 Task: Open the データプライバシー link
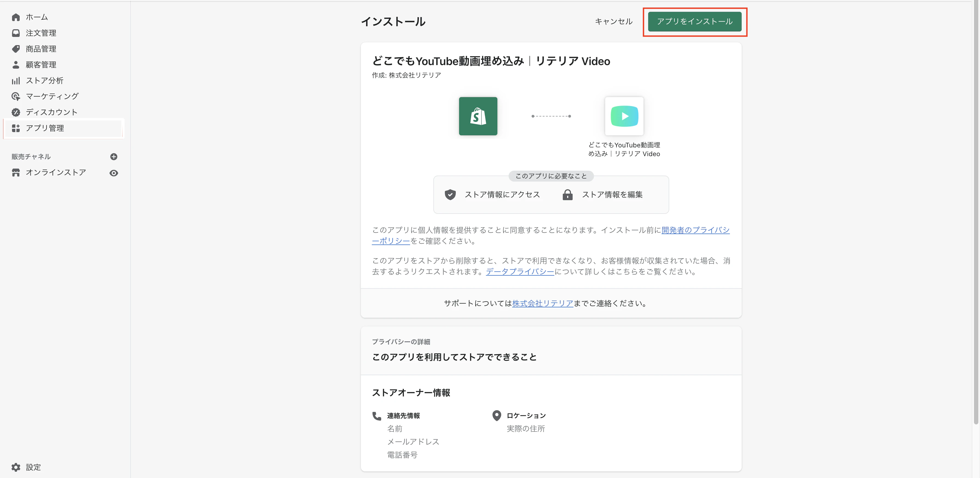(520, 272)
